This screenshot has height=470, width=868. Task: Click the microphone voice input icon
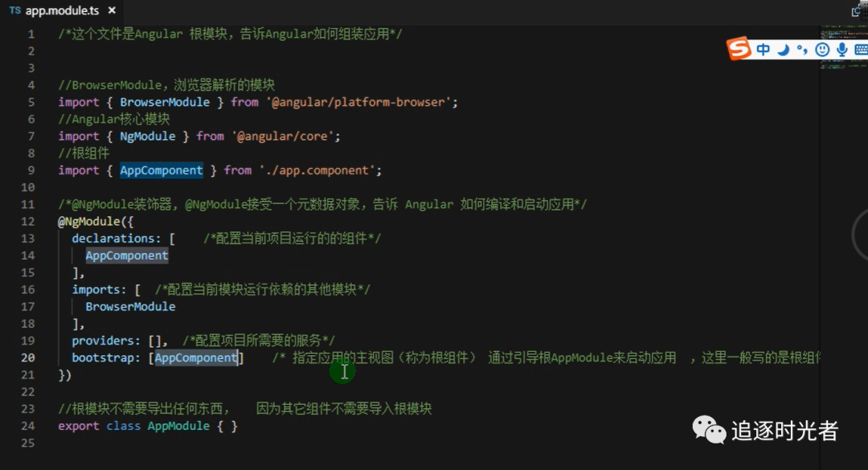point(842,50)
